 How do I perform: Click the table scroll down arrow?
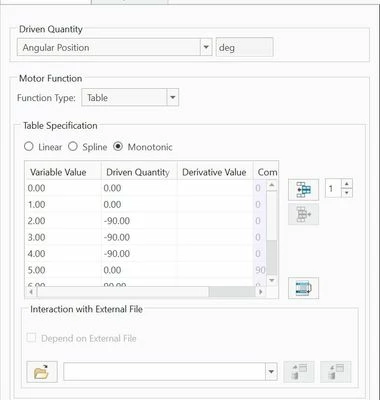tap(272, 281)
